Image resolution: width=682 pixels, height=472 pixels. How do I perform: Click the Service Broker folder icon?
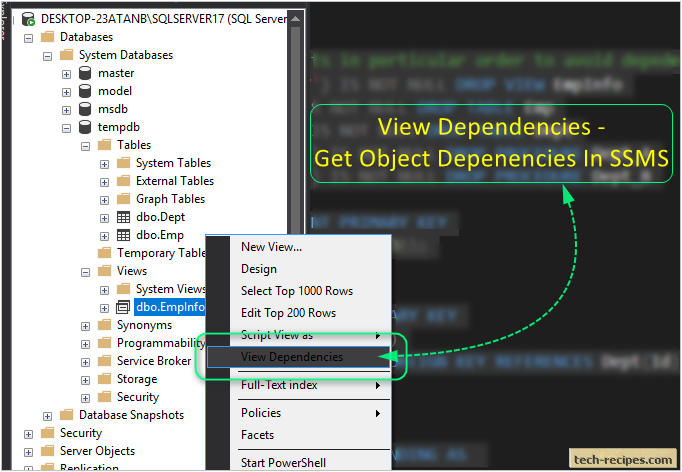pyautogui.click(x=104, y=361)
